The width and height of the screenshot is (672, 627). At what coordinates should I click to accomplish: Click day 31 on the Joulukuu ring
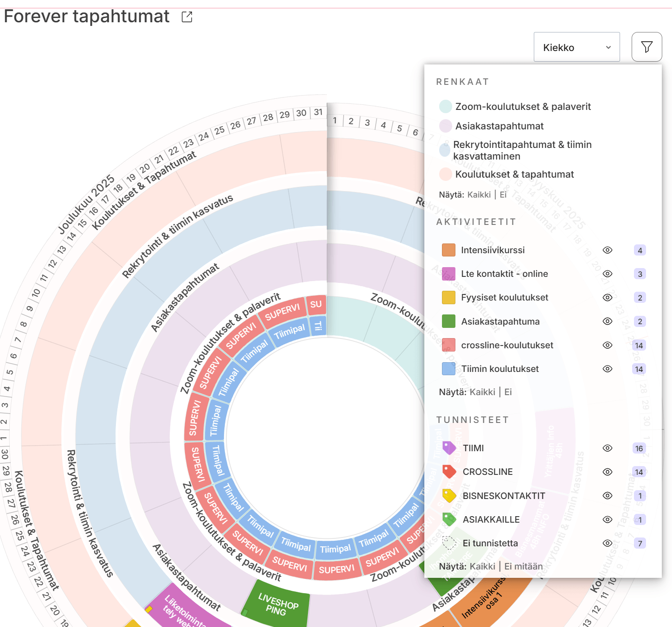(x=318, y=112)
